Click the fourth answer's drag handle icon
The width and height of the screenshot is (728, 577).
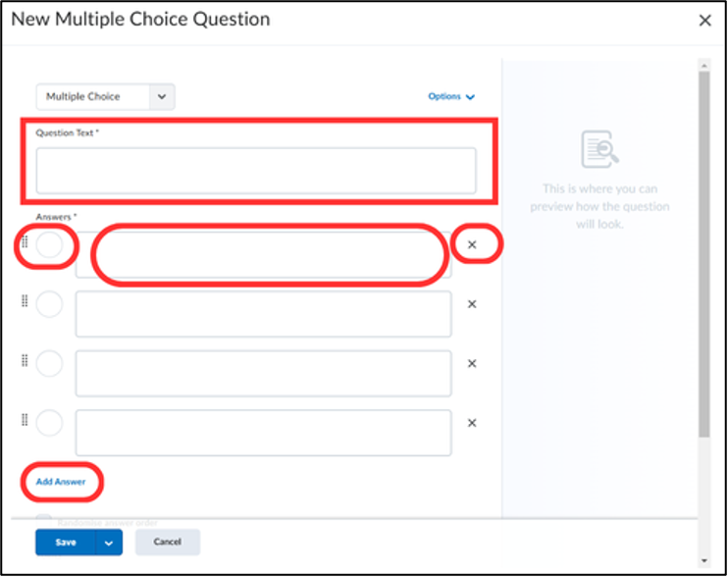[25, 420]
